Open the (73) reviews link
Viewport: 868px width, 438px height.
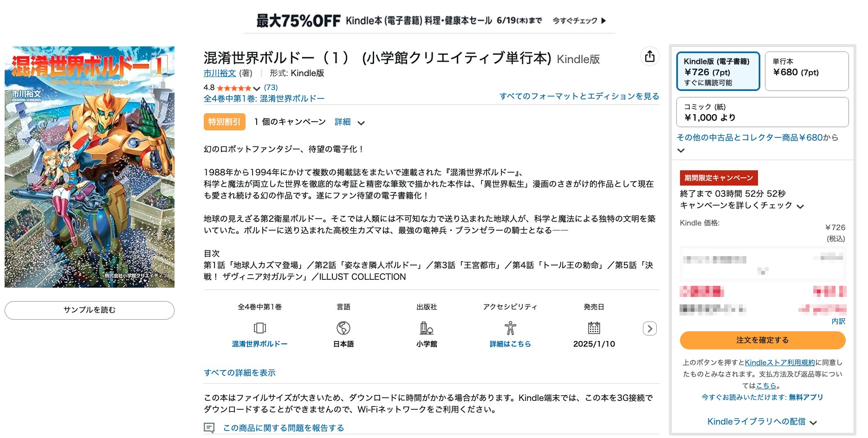[271, 87]
